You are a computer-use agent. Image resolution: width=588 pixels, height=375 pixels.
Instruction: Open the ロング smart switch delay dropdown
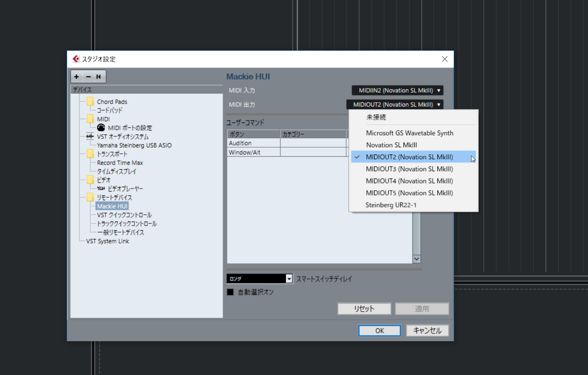259,279
